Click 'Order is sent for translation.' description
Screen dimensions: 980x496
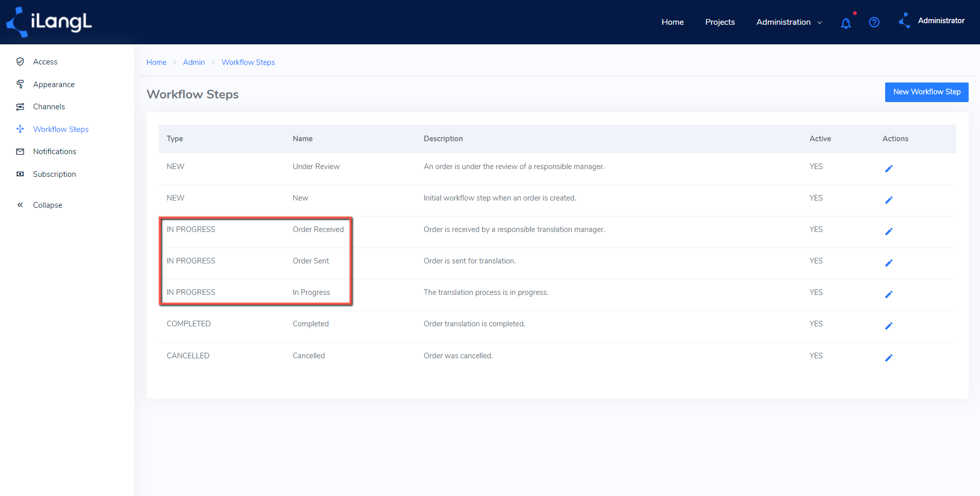pos(470,261)
